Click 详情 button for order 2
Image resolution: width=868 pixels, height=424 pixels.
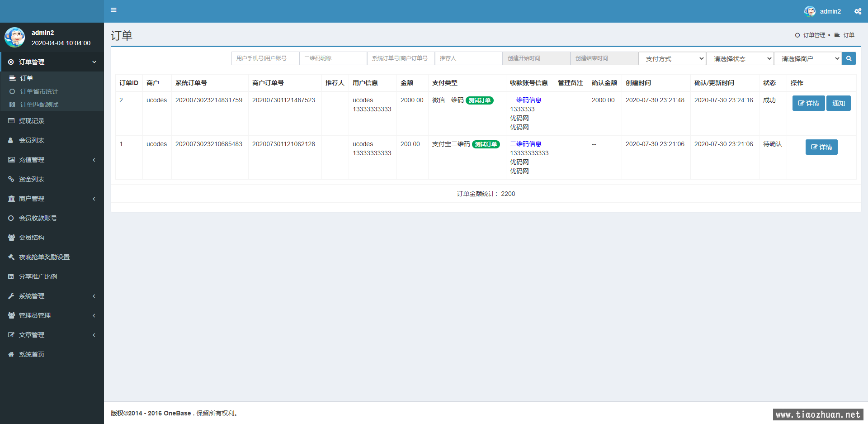tap(808, 103)
